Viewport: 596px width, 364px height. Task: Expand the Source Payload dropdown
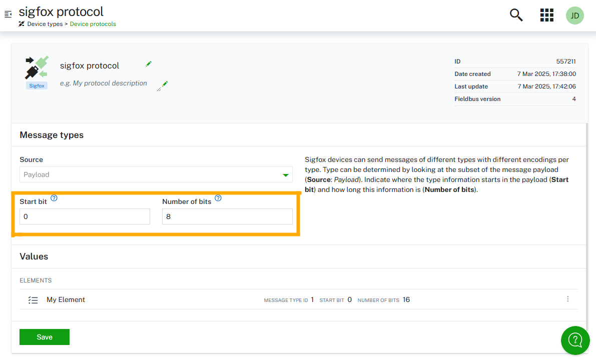(x=156, y=174)
